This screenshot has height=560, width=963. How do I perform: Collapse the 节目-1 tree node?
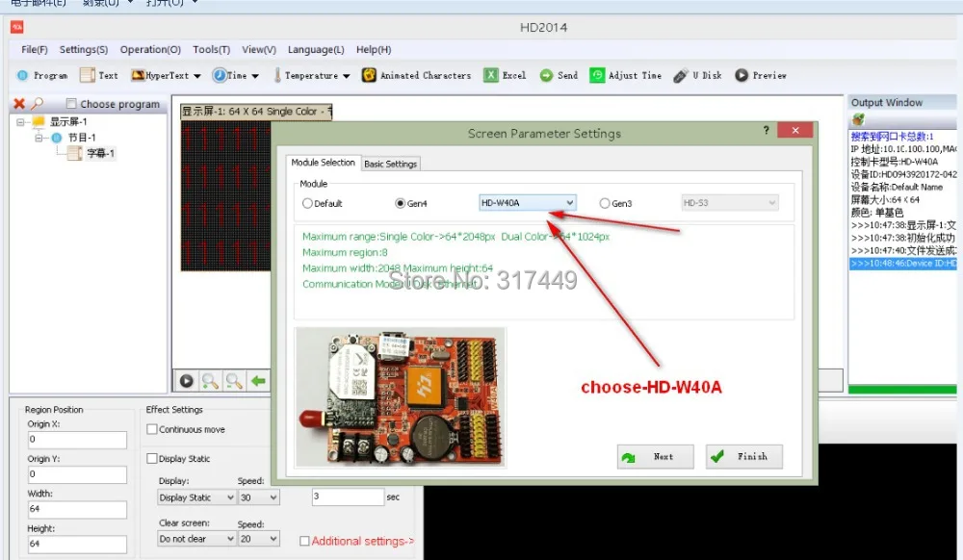click(39, 138)
